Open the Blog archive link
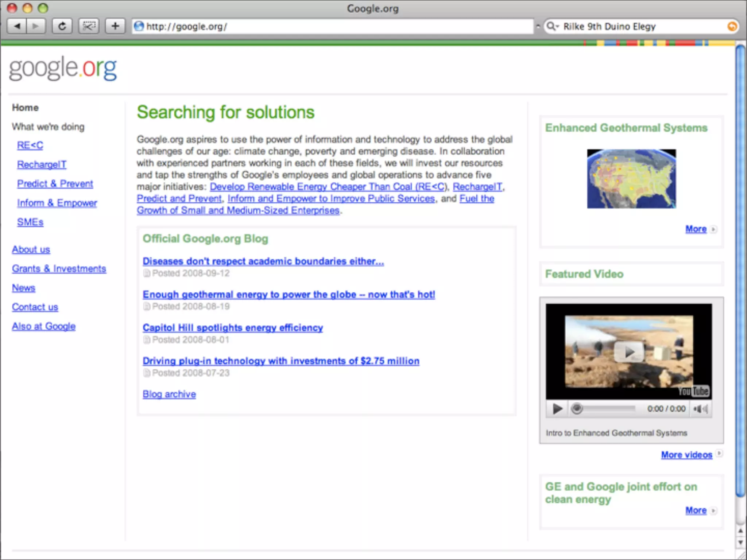The width and height of the screenshot is (747, 560). 169,394
